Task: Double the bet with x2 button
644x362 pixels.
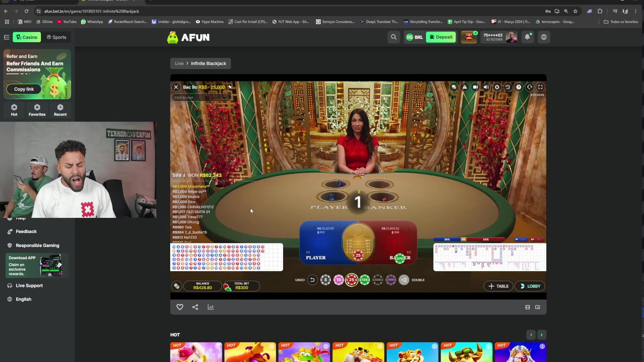Action: point(404,280)
